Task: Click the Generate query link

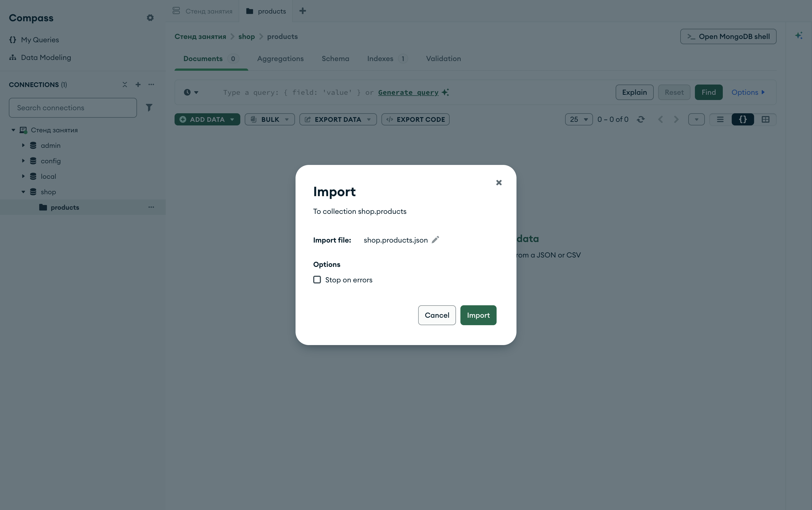Action: pyautogui.click(x=408, y=92)
